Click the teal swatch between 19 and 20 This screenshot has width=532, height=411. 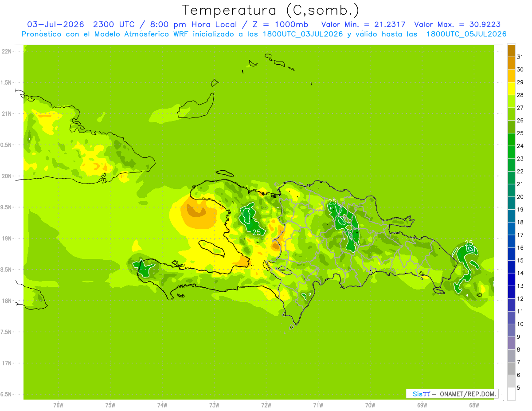511,203
